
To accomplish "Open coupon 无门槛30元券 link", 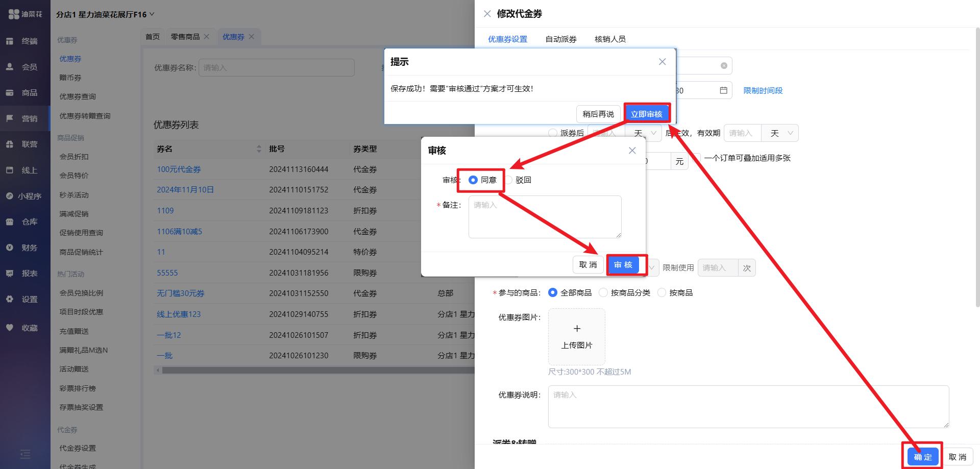I will (x=181, y=293).
